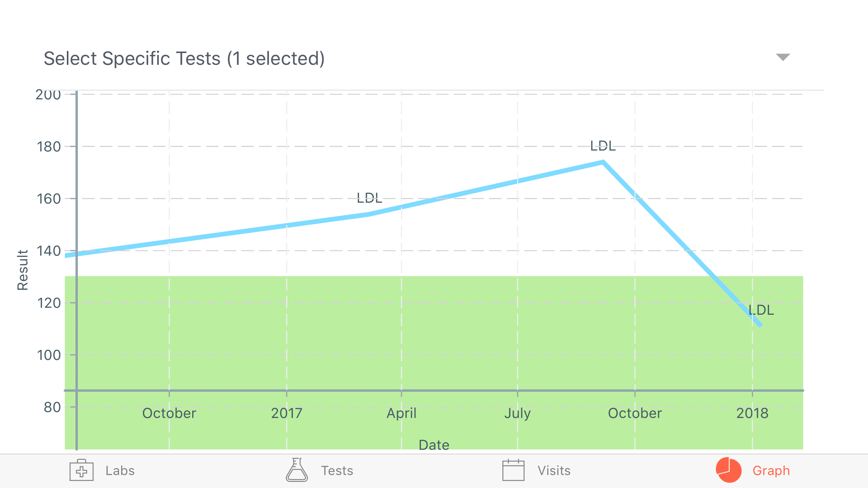Image resolution: width=868 pixels, height=488 pixels.
Task: Switch to the Tests tab label
Action: coord(337,471)
